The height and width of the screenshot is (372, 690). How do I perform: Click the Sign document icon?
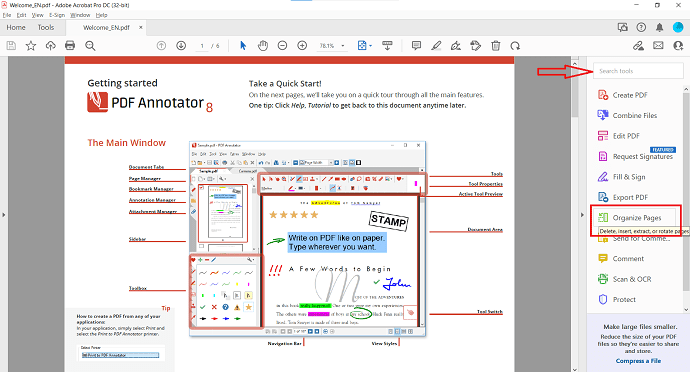click(456, 46)
